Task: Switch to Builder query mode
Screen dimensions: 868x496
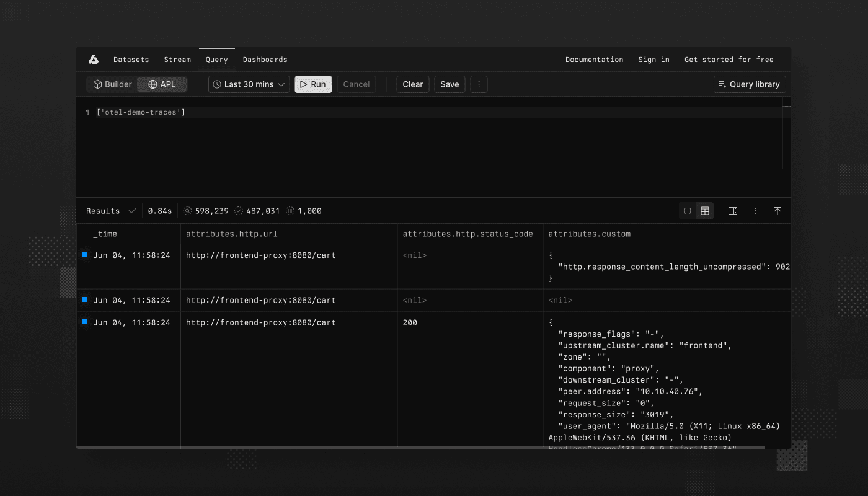Action: click(x=112, y=84)
